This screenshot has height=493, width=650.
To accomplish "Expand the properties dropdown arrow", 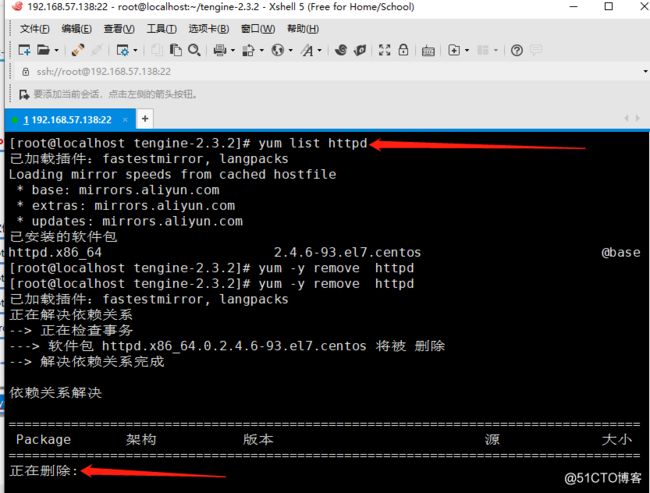I will pyautogui.click(x=135, y=51).
